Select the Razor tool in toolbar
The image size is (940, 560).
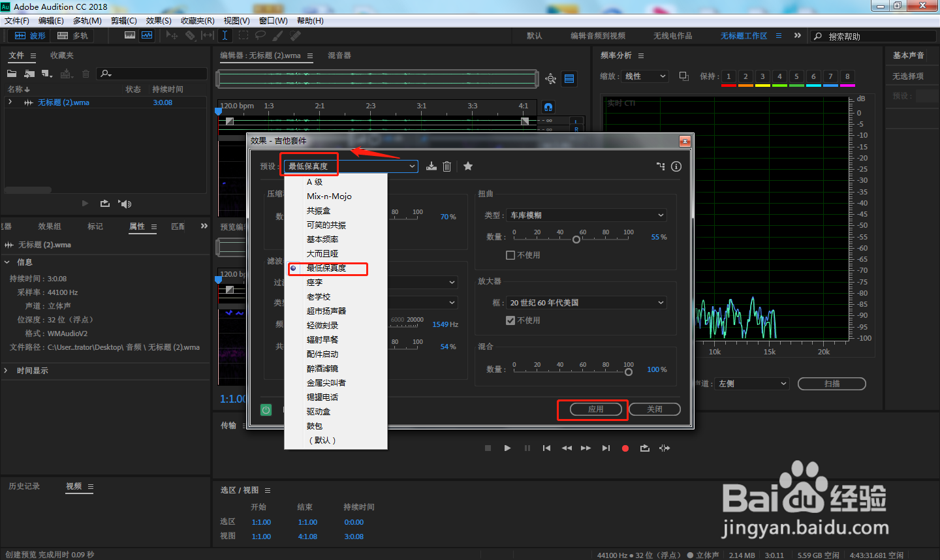(190, 35)
